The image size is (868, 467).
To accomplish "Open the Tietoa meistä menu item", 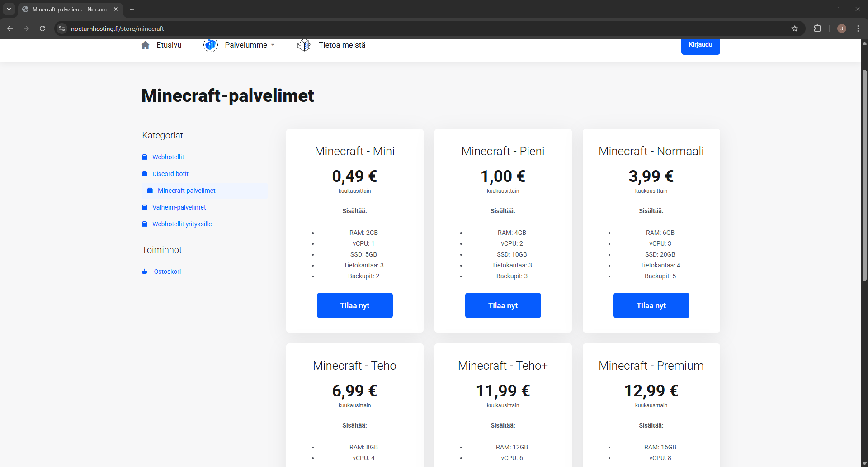I will (342, 45).
